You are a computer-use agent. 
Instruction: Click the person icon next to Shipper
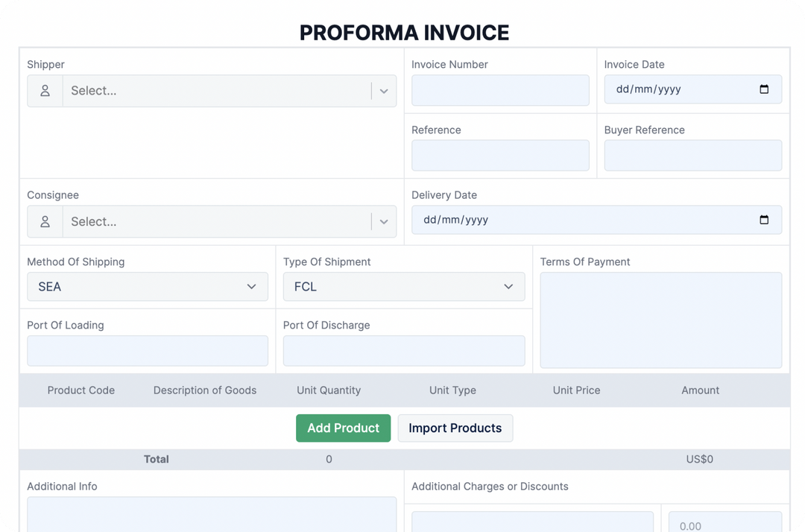tap(45, 90)
